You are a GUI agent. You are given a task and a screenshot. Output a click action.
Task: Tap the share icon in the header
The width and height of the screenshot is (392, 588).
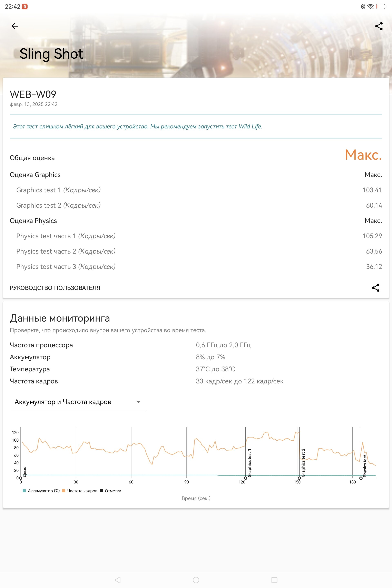click(379, 26)
